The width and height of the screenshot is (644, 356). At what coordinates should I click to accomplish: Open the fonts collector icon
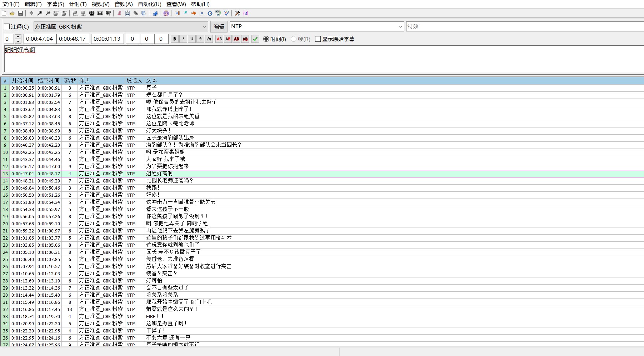144,13
